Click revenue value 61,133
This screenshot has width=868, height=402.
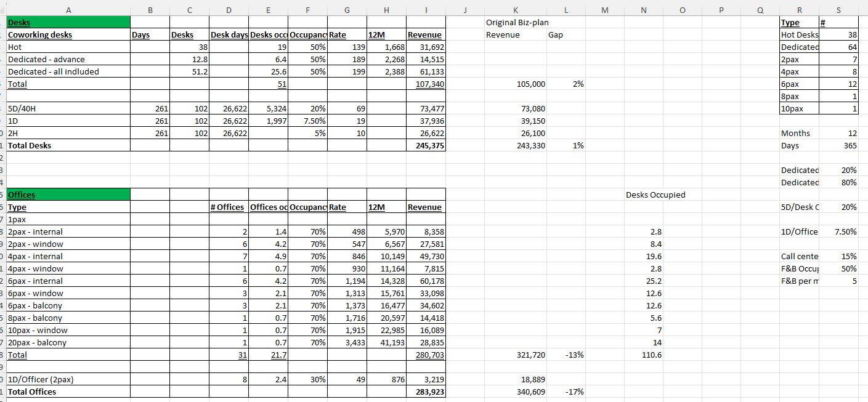(x=426, y=71)
